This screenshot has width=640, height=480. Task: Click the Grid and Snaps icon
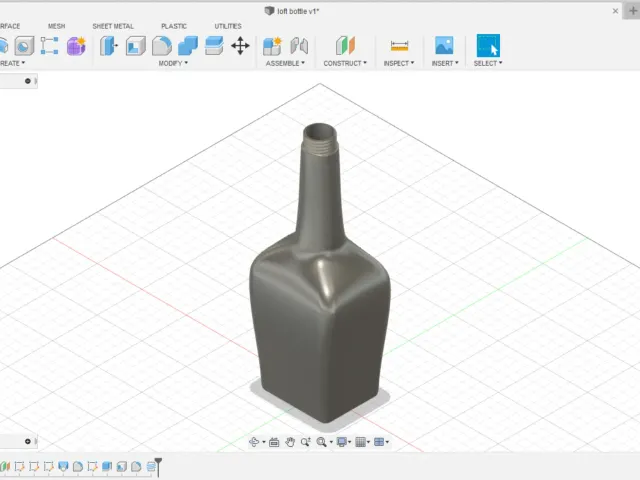pos(360,442)
